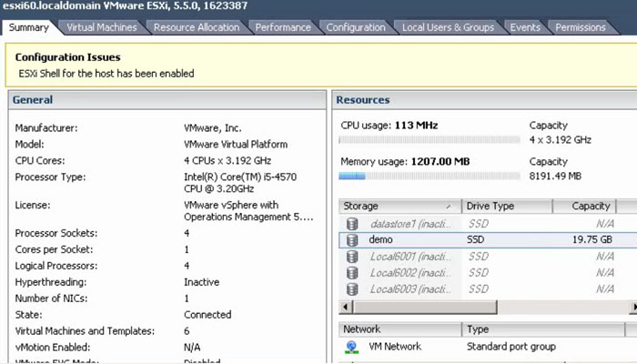
Task: Click the Local6001 datastore icon
Action: pos(352,257)
